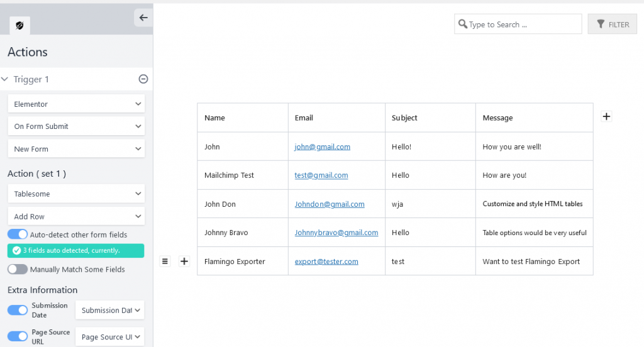Click the Type to Search field

point(523,25)
